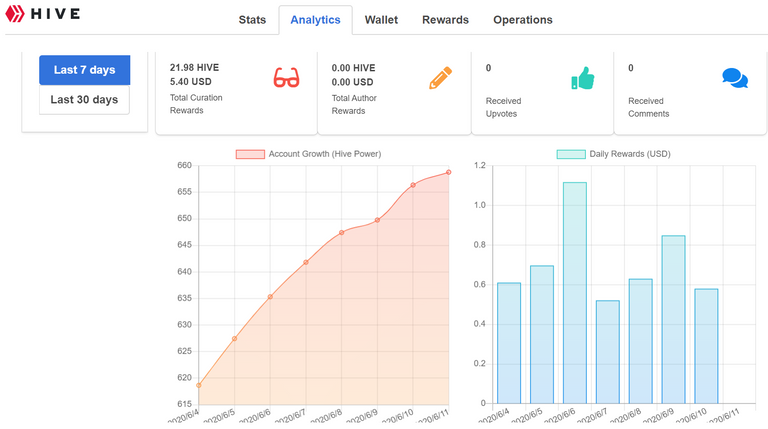This screenshot has height=429, width=768.
Task: Click the 2020/6/7 growth data point
Action: coord(306,262)
